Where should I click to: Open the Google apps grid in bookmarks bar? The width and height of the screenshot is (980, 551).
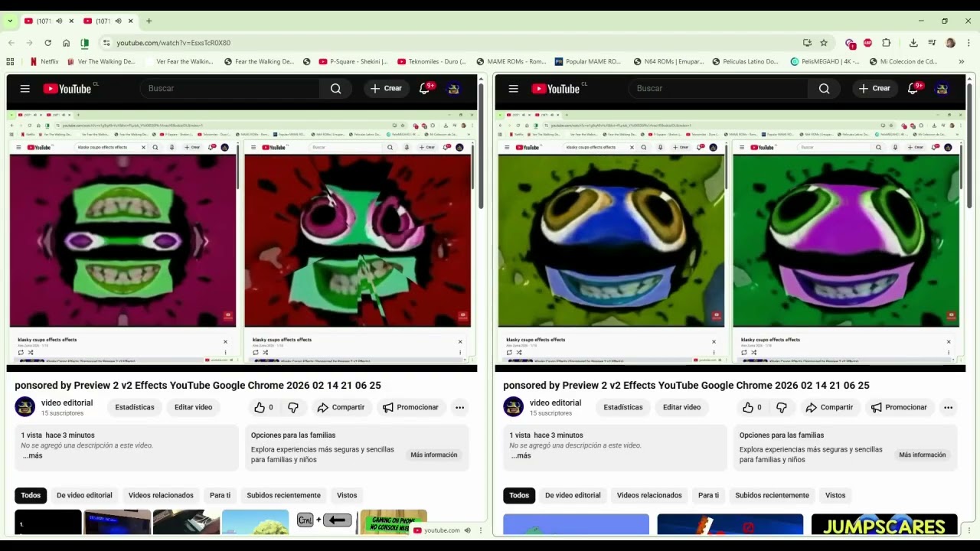coord(10,62)
